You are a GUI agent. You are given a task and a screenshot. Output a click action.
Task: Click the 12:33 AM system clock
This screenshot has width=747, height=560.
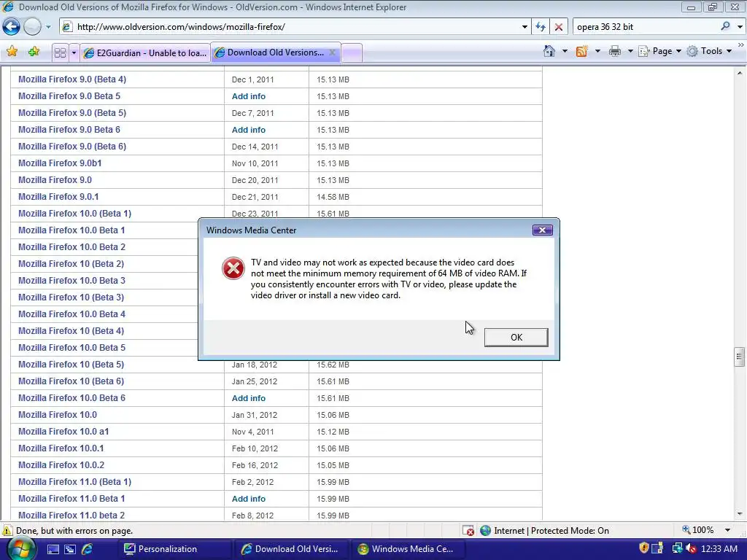click(719, 549)
